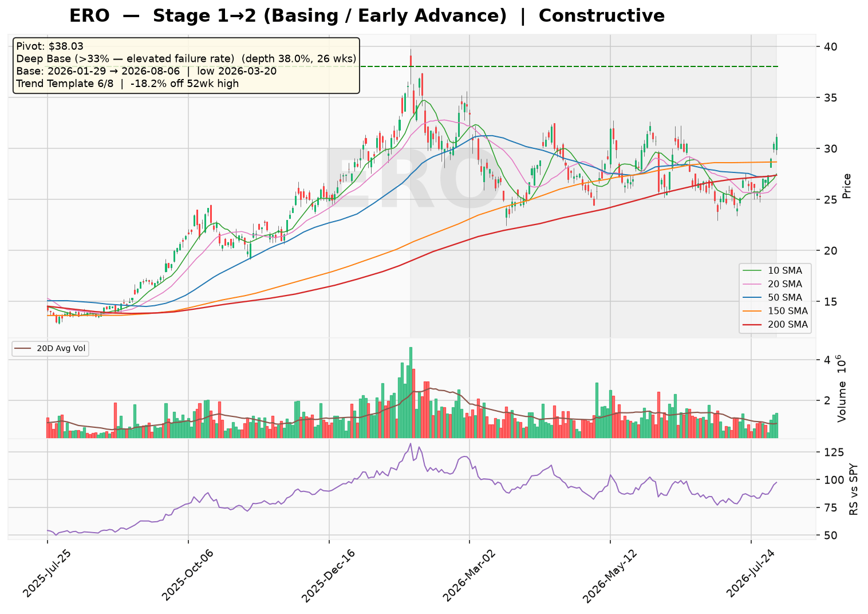
Task: Select the volume axis value 2
Action: click(826, 400)
